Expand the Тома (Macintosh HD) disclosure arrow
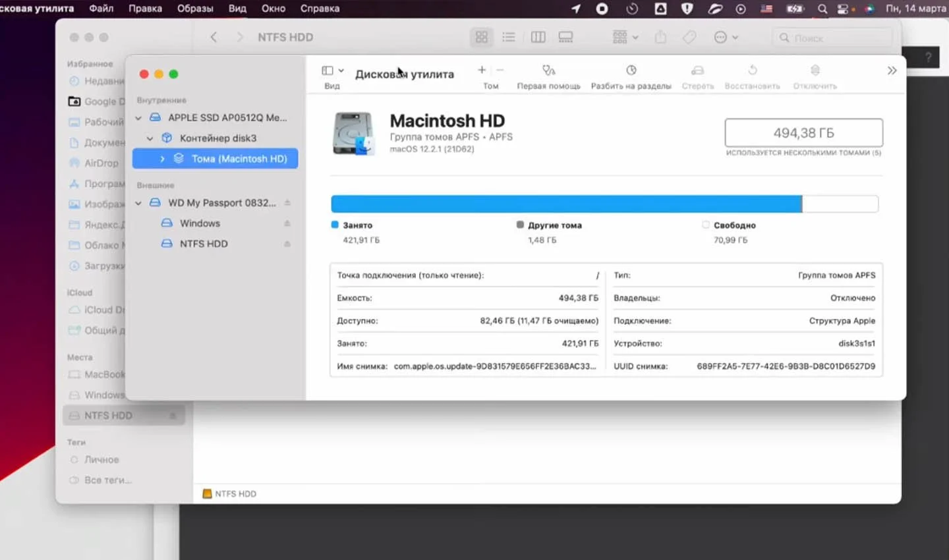 pyautogui.click(x=162, y=159)
